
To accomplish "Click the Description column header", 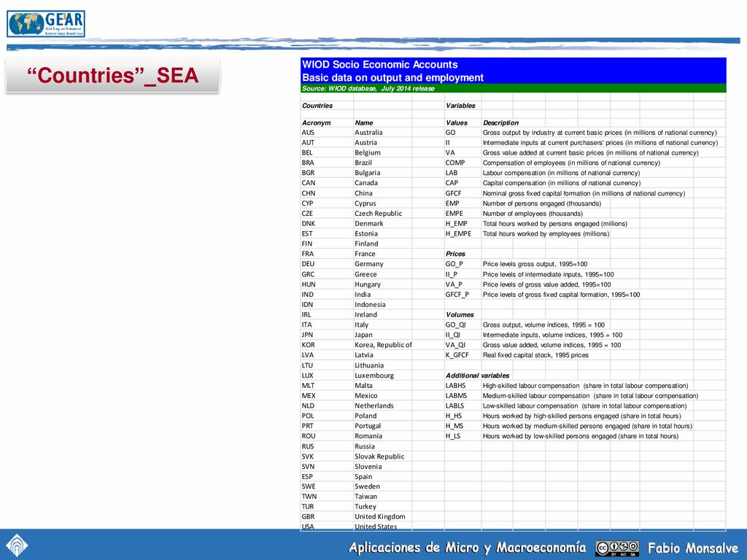I will [500, 122].
